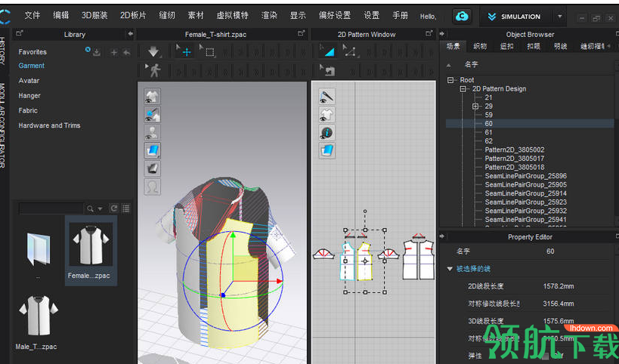Viewport: 619px width, 364px height.
Task: Collapse the 2D Pattern Design node
Action: (463, 89)
